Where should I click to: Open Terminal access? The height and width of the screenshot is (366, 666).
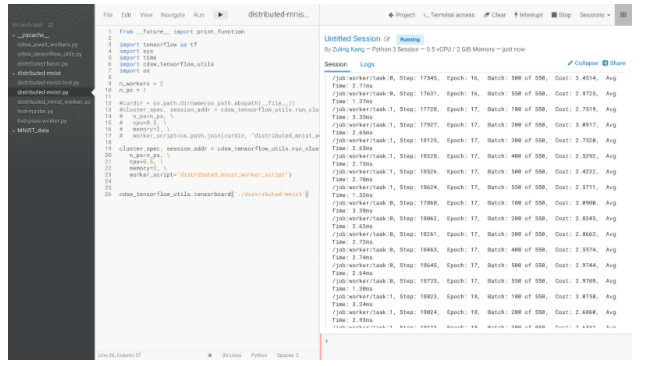pos(449,15)
